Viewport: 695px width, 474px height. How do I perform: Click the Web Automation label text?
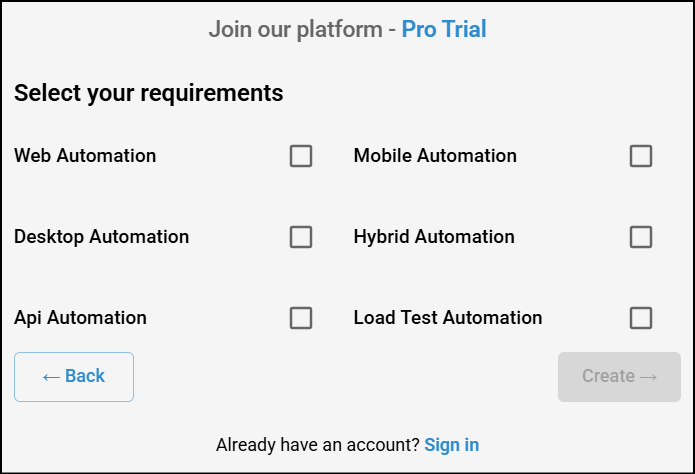[x=85, y=156]
